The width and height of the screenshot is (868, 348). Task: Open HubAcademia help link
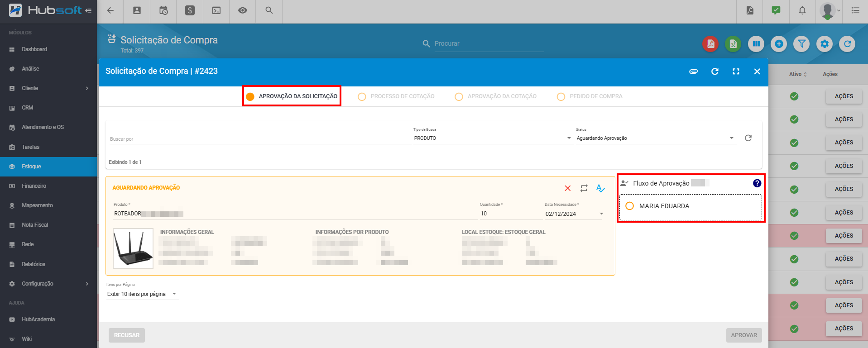click(x=48, y=319)
